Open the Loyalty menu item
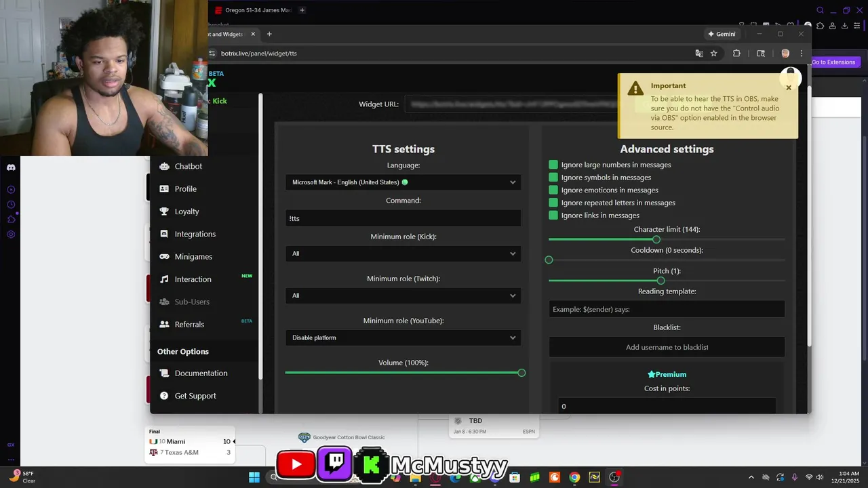Viewport: 868px width, 488px height. coord(186,211)
